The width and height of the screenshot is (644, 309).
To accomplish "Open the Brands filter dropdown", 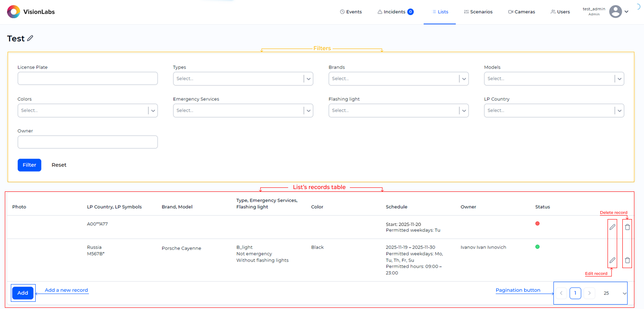I will [398, 79].
